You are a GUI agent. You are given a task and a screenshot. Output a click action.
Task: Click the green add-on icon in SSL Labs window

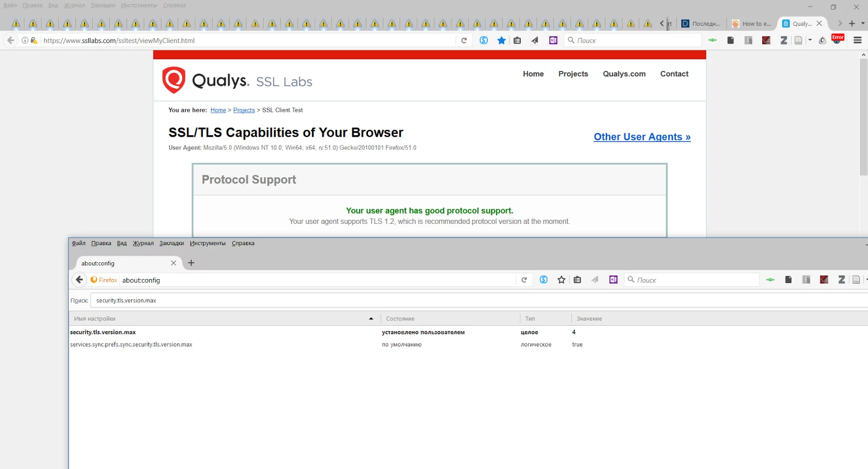click(x=713, y=41)
